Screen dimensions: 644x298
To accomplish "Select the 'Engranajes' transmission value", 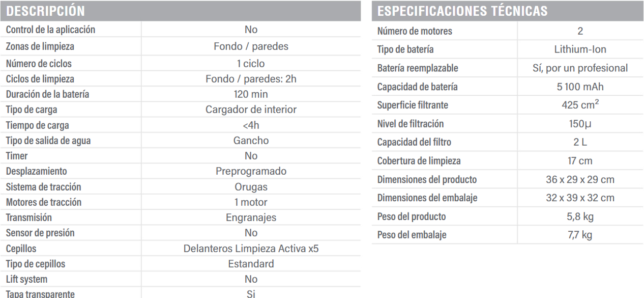I will point(251,218).
